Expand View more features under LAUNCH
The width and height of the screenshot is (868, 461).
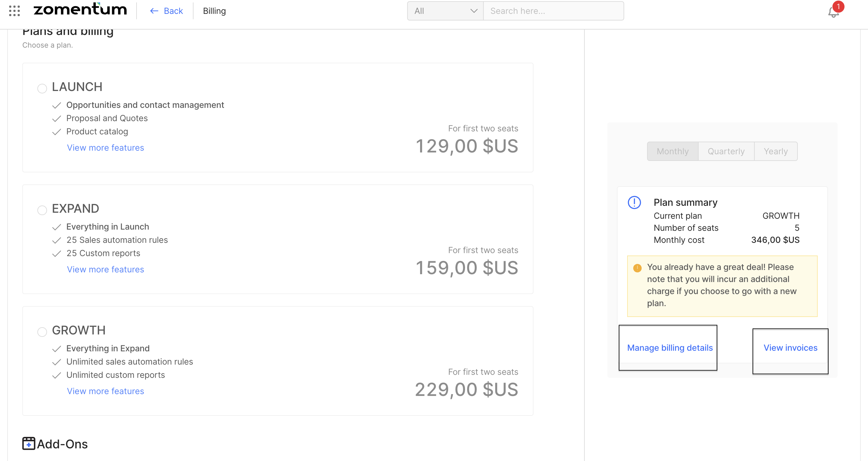[x=105, y=148]
